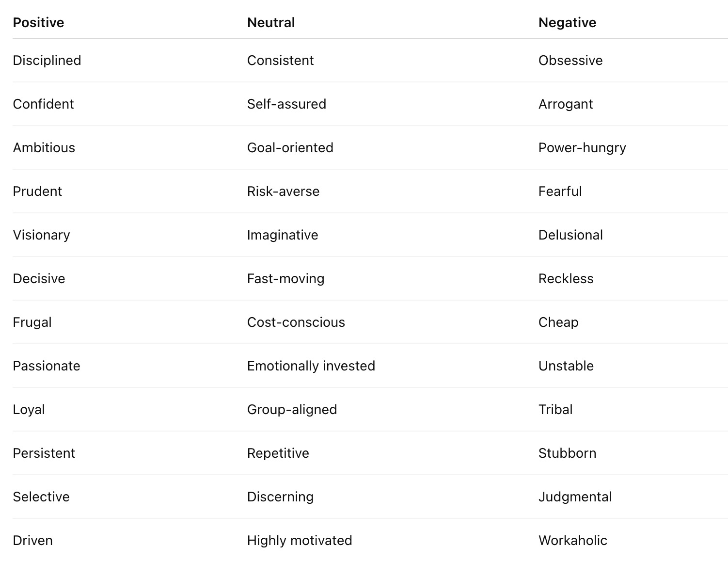Select the word Disciplined
The height and width of the screenshot is (578, 728).
pos(47,61)
